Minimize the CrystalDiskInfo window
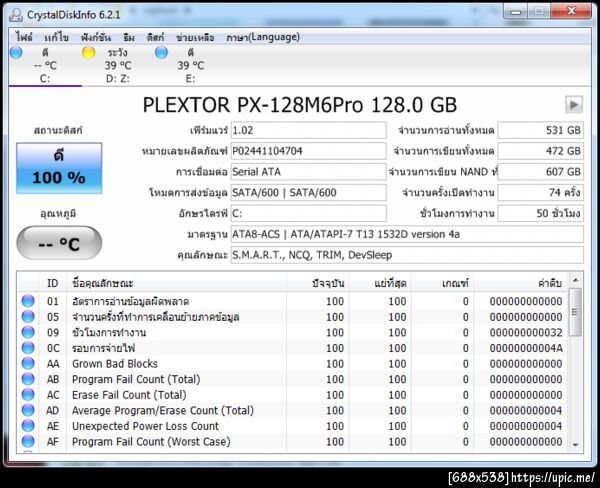 [x=515, y=12]
